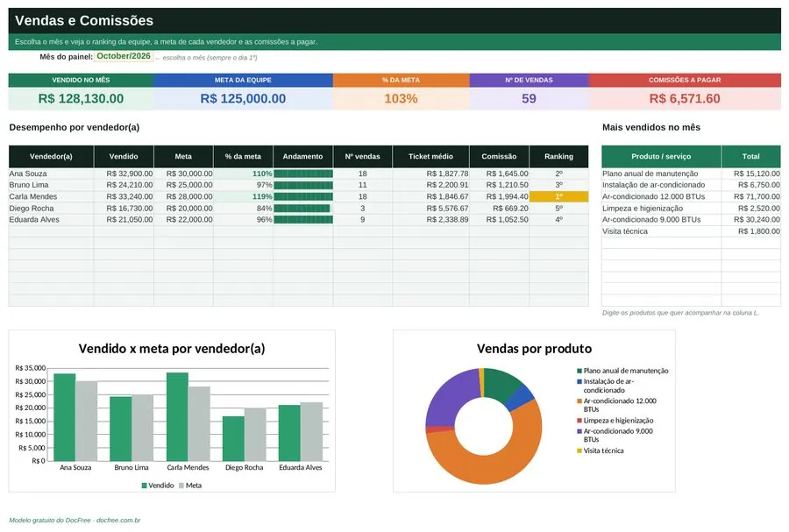Select the 103% da meta value

401,98
